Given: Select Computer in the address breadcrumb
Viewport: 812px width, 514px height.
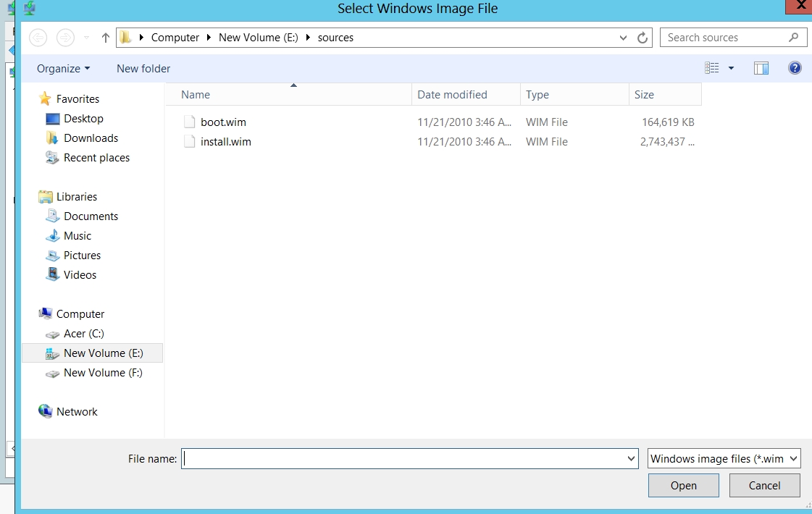Looking at the screenshot, I should (175, 37).
